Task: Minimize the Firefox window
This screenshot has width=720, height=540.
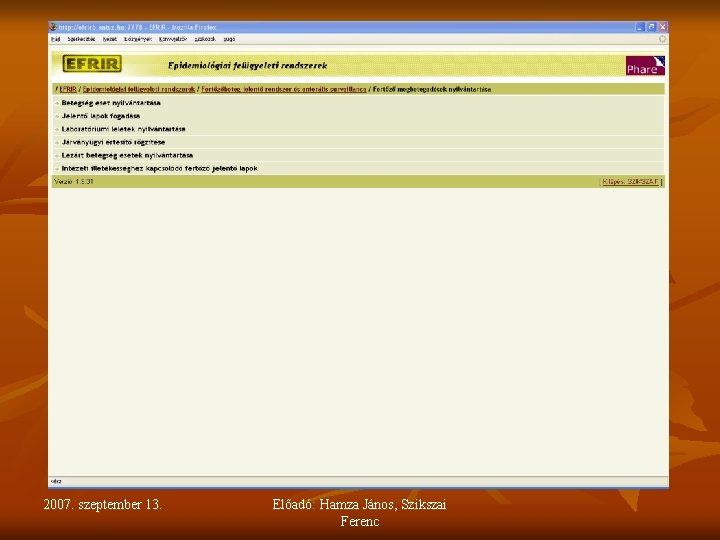Action: [640, 27]
